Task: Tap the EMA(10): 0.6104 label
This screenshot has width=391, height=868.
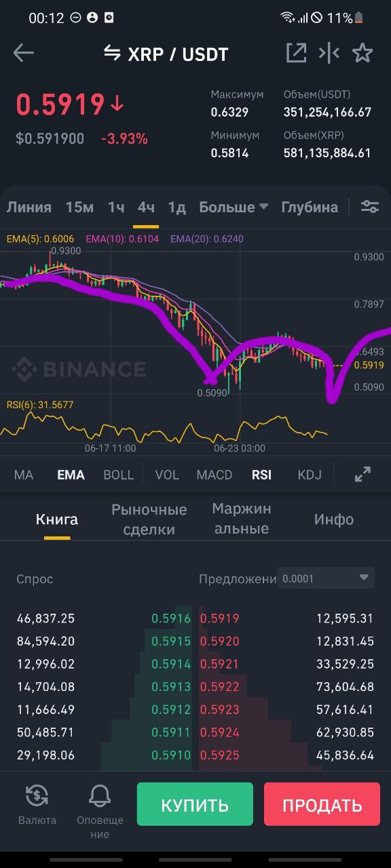Action: [x=123, y=239]
